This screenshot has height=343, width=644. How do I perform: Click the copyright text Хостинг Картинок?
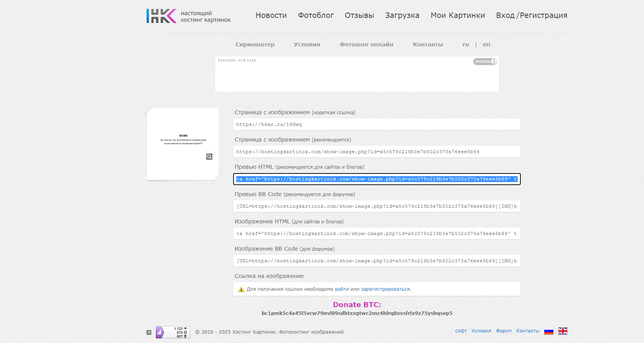click(269, 332)
